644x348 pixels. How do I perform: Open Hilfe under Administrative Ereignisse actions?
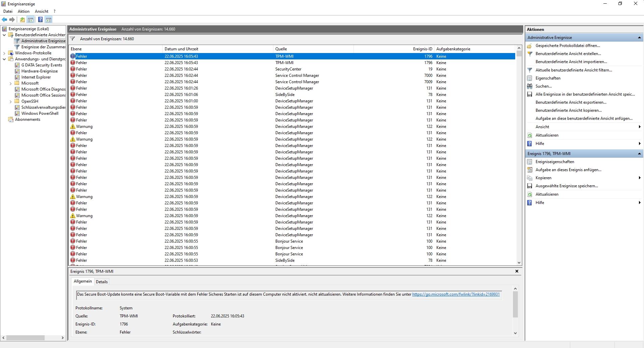tap(540, 144)
